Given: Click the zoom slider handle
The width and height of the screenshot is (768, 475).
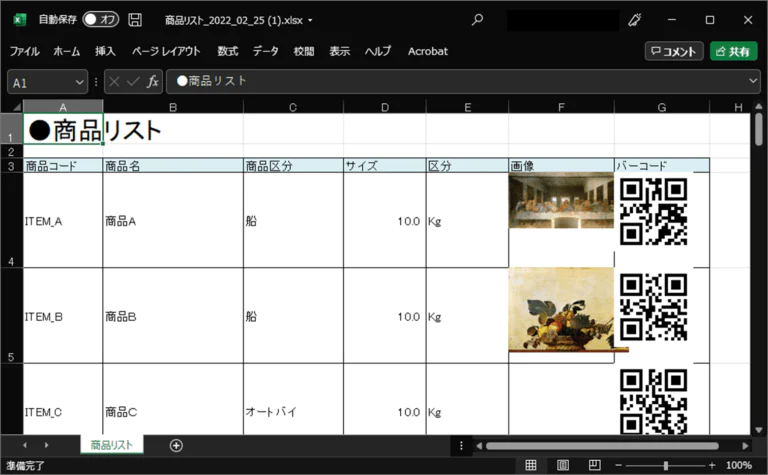Looking at the screenshot, I should click(x=665, y=465).
